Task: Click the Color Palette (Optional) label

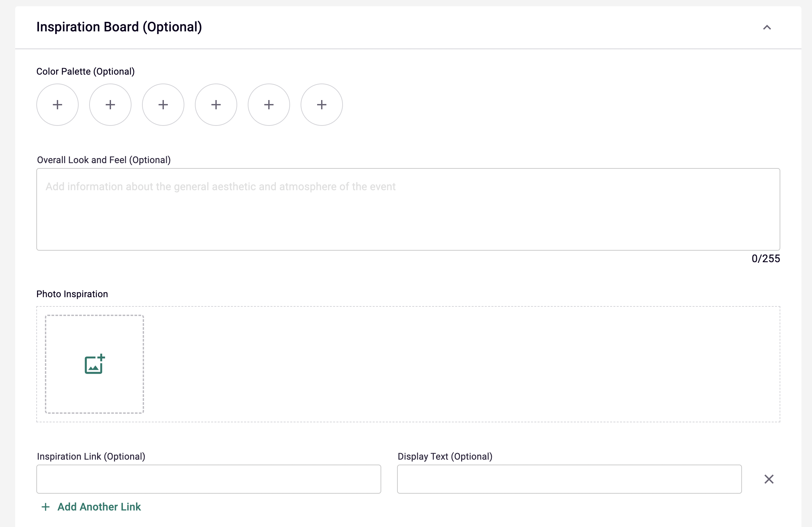Action: [x=85, y=71]
